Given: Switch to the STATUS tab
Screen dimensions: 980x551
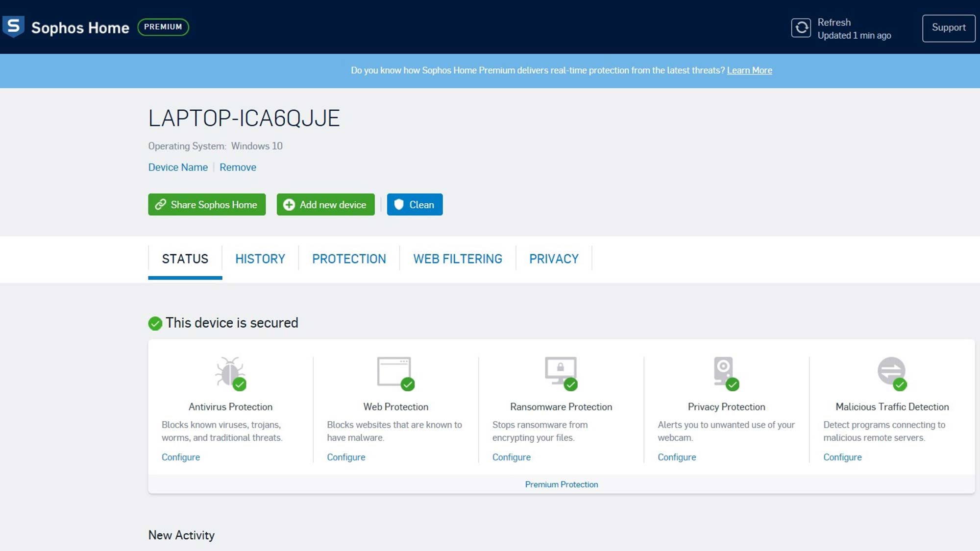Looking at the screenshot, I should (185, 259).
